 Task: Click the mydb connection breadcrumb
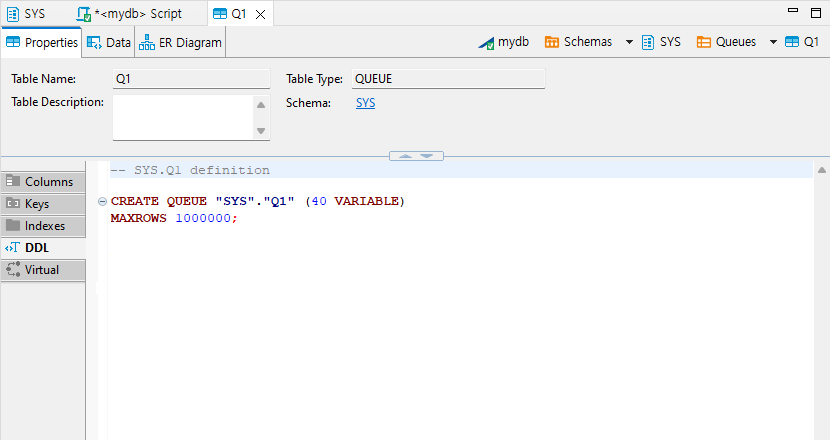(504, 42)
